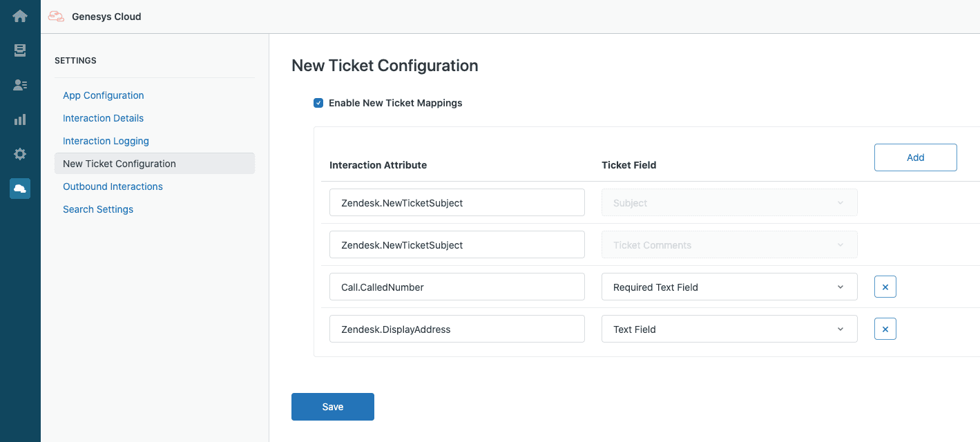Save the new ticket configuration
Viewport: 980px width, 442px height.
(x=332, y=406)
